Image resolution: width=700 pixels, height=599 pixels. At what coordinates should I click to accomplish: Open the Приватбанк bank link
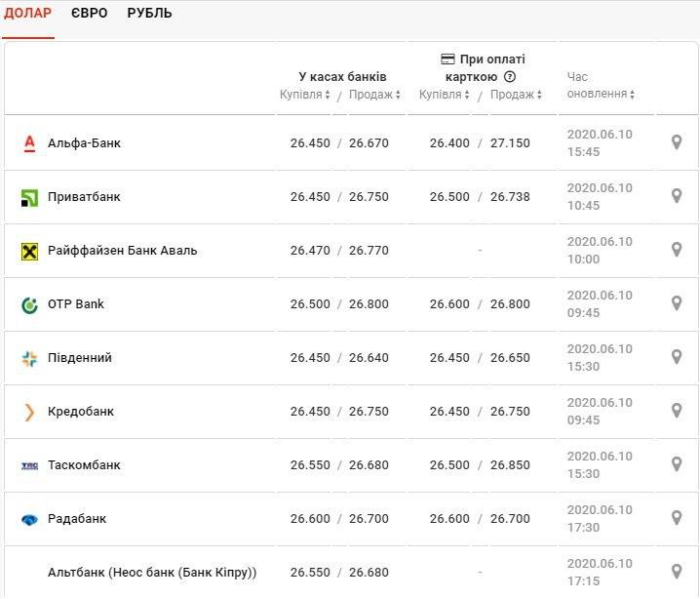(x=84, y=196)
